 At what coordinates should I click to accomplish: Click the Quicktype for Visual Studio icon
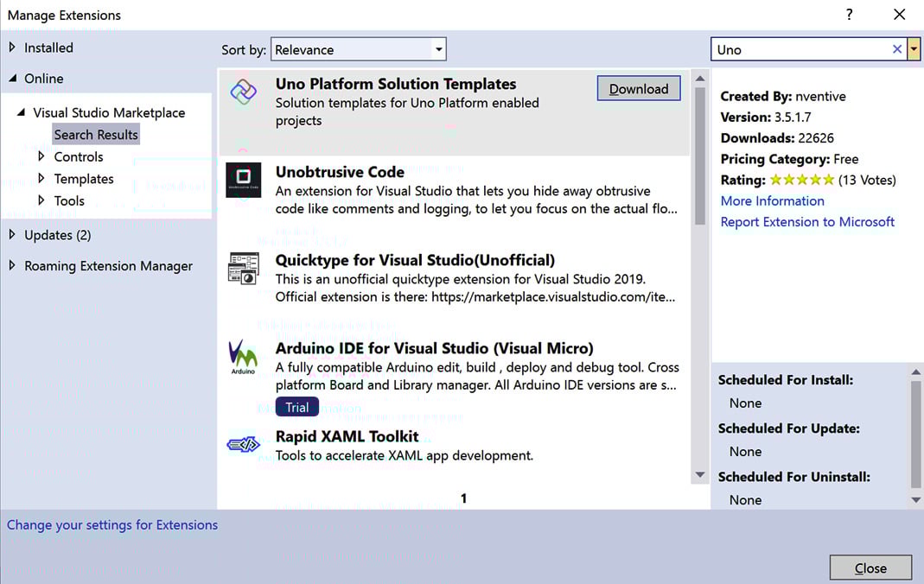coord(244,269)
